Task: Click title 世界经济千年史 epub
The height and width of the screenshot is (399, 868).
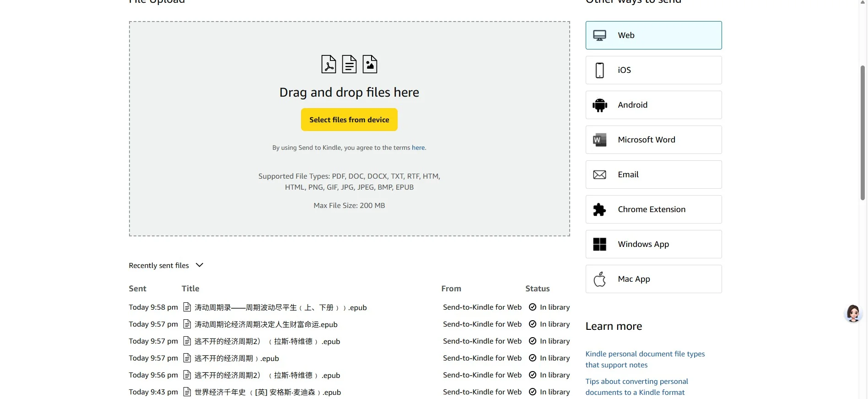Action: tap(268, 392)
